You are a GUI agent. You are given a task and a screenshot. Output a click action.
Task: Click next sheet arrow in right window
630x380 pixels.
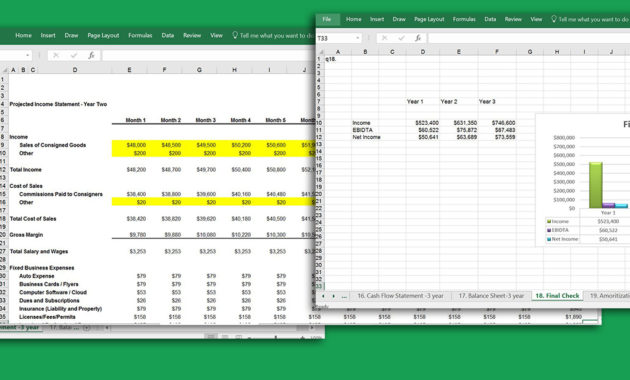point(333,296)
